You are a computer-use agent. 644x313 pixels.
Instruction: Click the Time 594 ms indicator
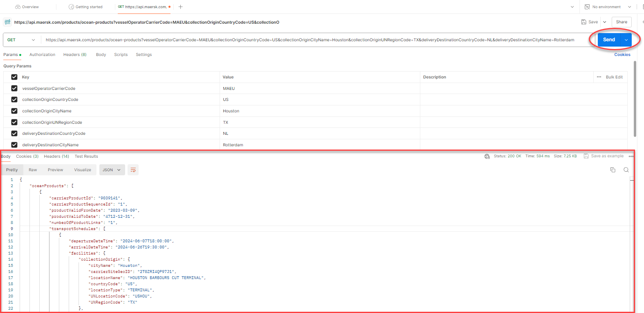pos(538,156)
